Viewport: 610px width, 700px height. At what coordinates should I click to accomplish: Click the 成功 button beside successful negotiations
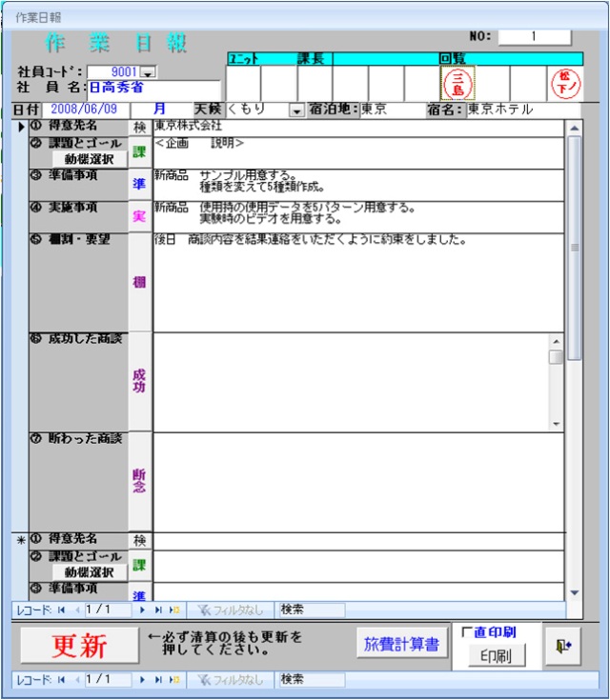point(139,381)
